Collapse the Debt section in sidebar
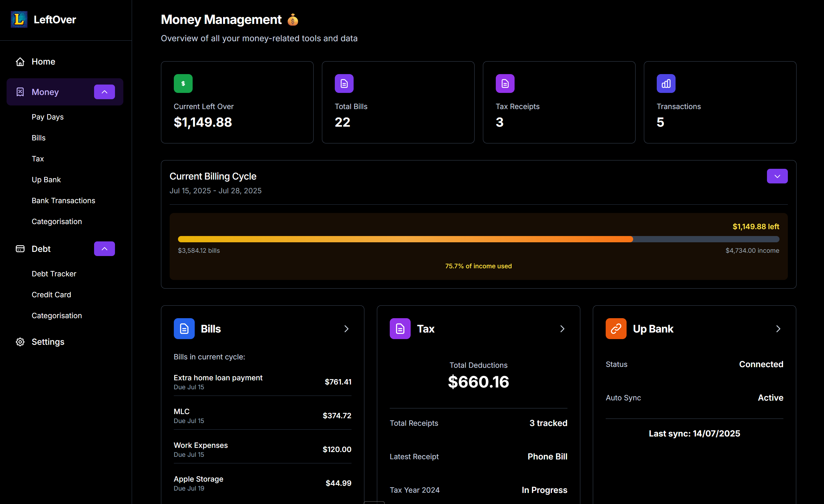Viewport: 824px width, 504px height. 104,249
